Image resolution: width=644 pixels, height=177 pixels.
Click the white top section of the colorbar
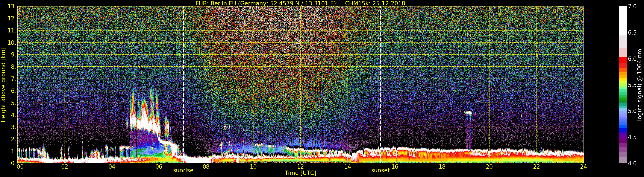[623, 21]
